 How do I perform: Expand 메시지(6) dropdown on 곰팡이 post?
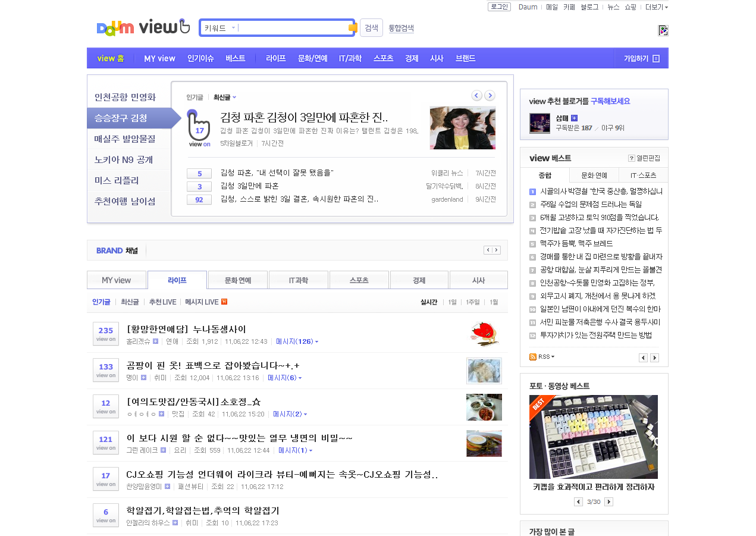coord(285,378)
